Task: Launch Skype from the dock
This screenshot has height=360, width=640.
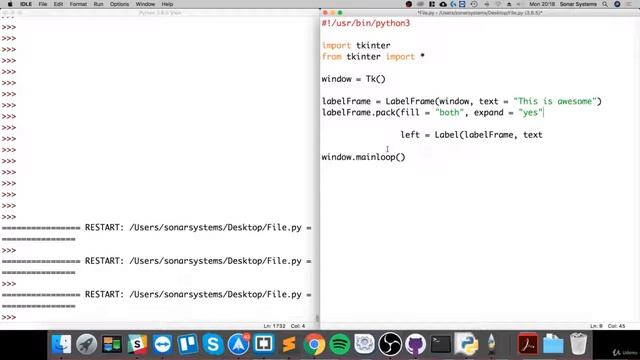Action: pyautogui.click(x=213, y=344)
